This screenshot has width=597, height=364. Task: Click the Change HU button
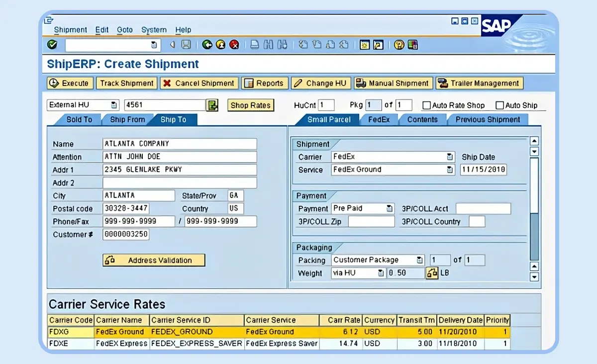[x=321, y=83]
